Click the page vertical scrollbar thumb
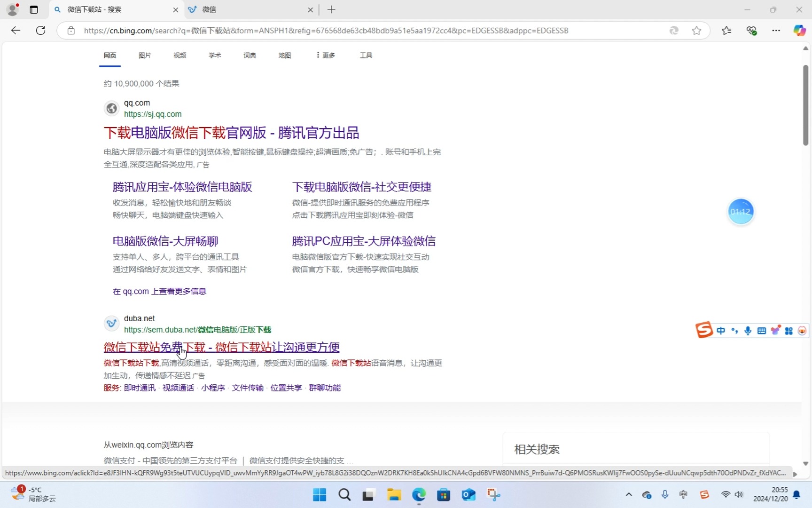 [x=805, y=106]
